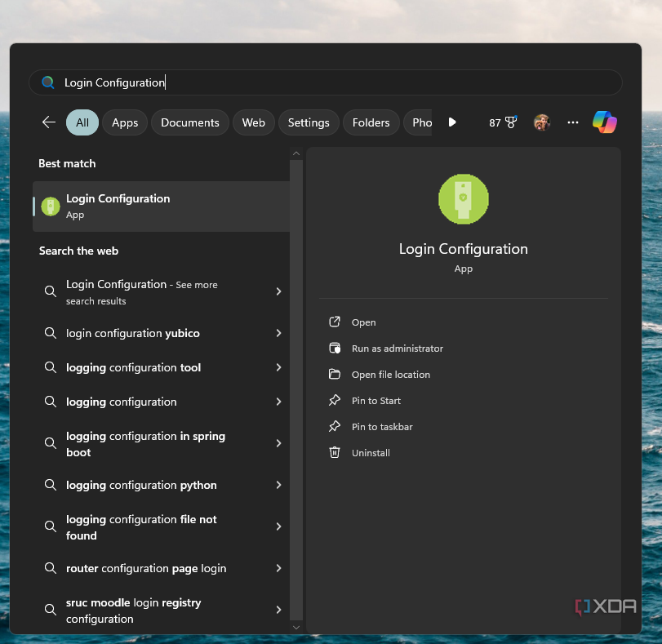The image size is (662, 644).
Task: Click the arrow to show more filter tabs
Action: coord(452,122)
